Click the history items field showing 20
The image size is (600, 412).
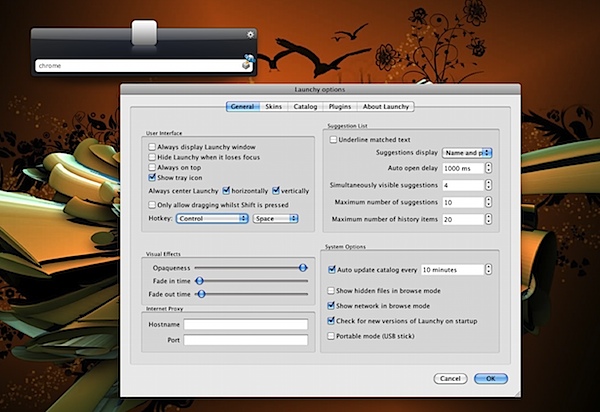pyautogui.click(x=463, y=219)
